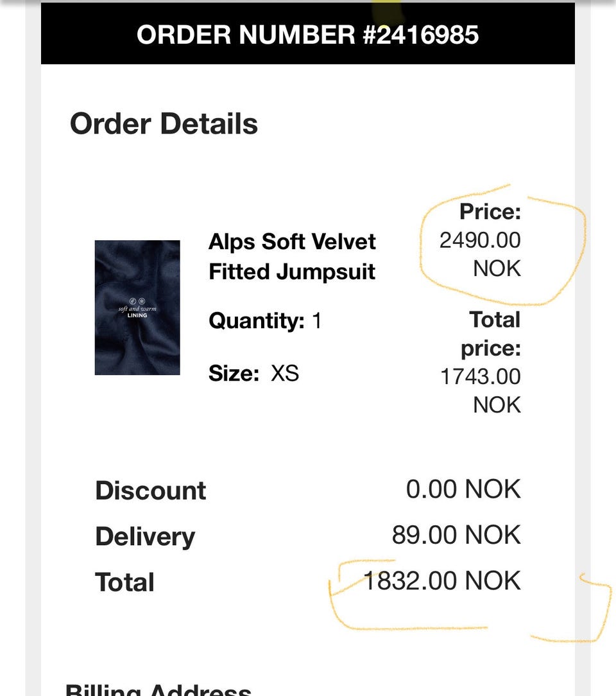Image resolution: width=616 pixels, height=696 pixels.
Task: Click the NOK currency under 2490.00
Action: (x=497, y=268)
